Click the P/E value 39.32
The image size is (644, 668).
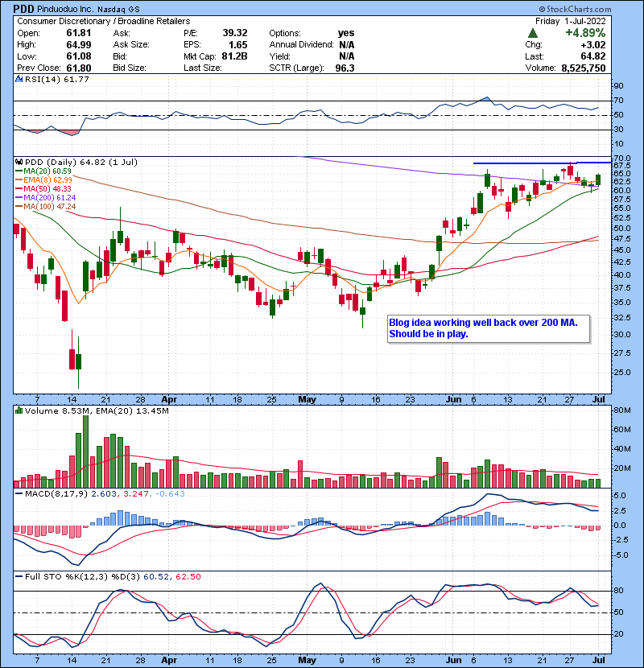235,33
